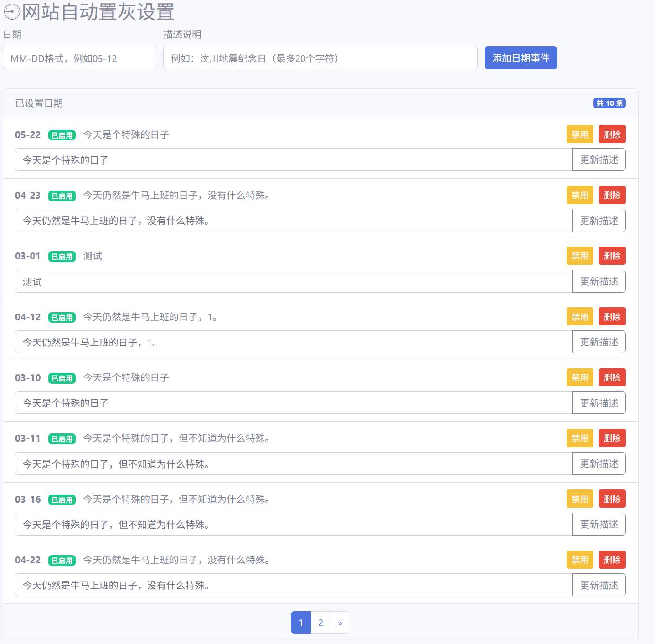The height and width of the screenshot is (644, 655).
Task: Go to page 2 of date list
Action: (x=320, y=623)
